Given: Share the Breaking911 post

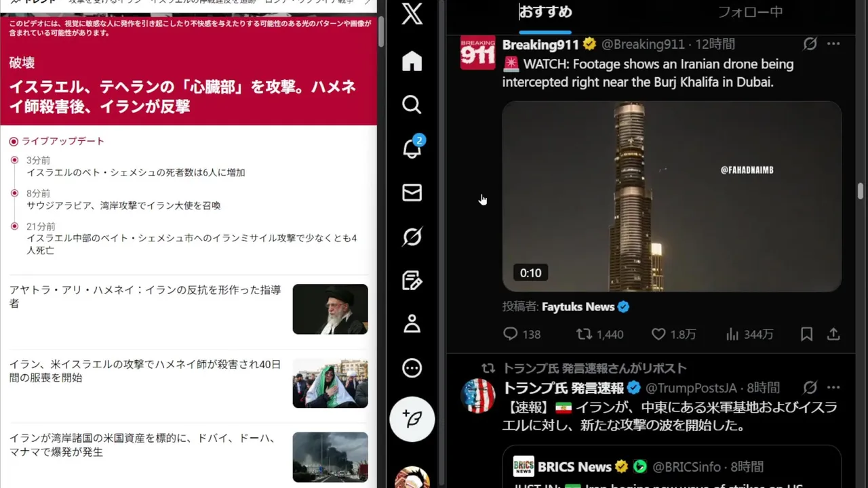Looking at the screenshot, I should (x=833, y=334).
